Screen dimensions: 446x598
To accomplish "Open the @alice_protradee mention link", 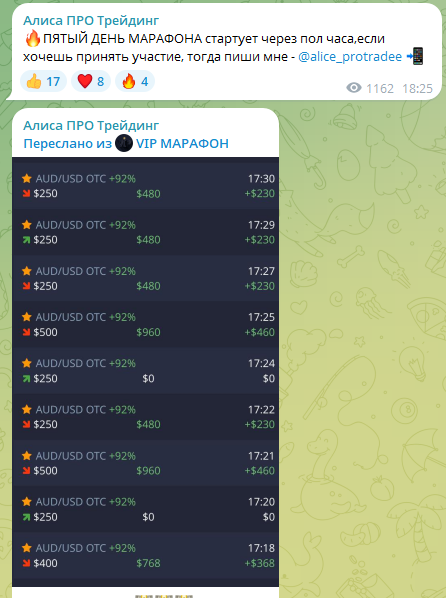I will 350,56.
